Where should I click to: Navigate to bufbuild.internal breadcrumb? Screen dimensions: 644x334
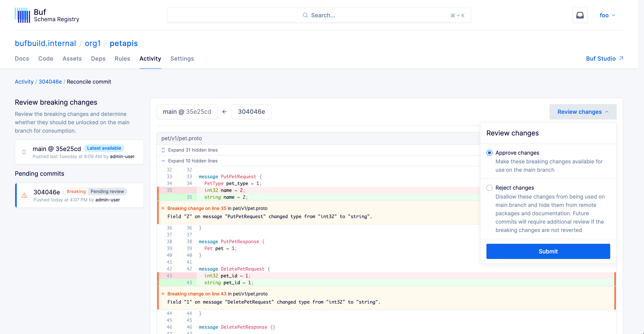(x=46, y=43)
